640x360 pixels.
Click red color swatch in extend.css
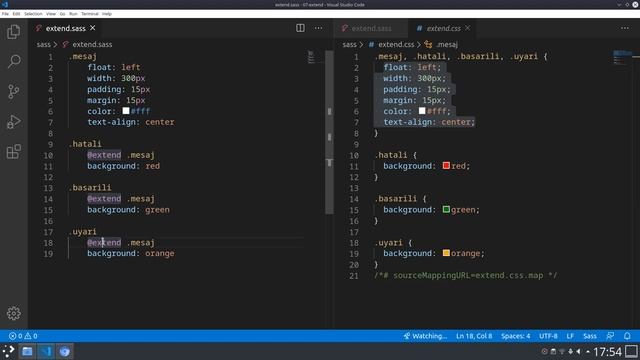[x=446, y=165]
